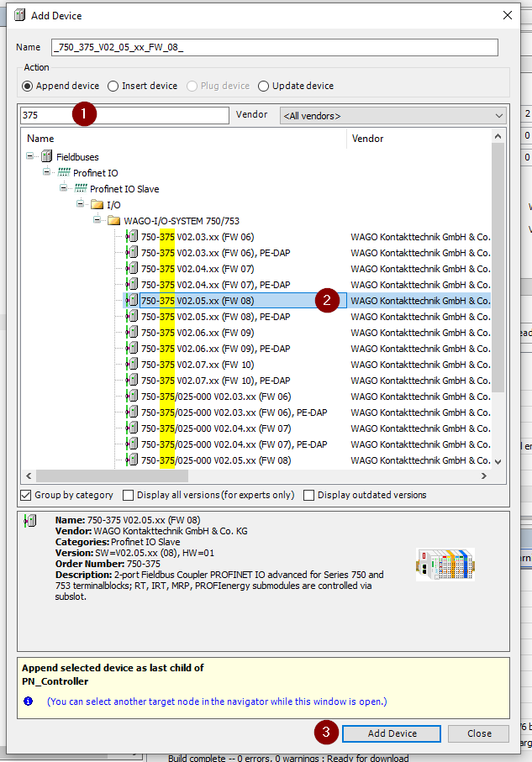Click the blue information icon in hint box
Screen dimensions: 532x762
coord(29,701)
